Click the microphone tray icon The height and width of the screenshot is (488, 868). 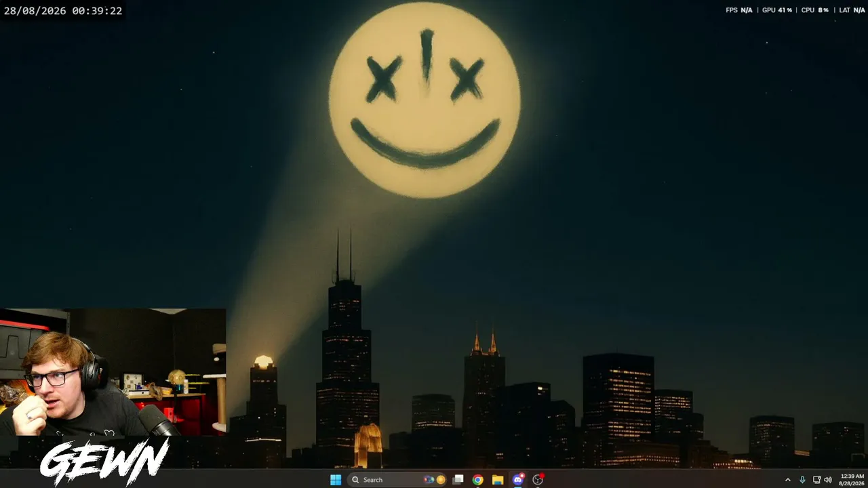pos(802,480)
